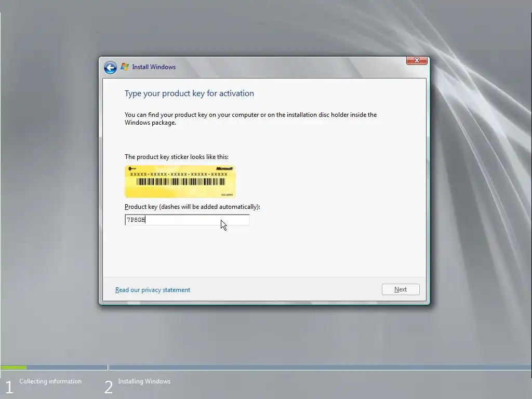Click the green installation progress bar
This screenshot has height=399, width=532.
pyautogui.click(x=14, y=367)
